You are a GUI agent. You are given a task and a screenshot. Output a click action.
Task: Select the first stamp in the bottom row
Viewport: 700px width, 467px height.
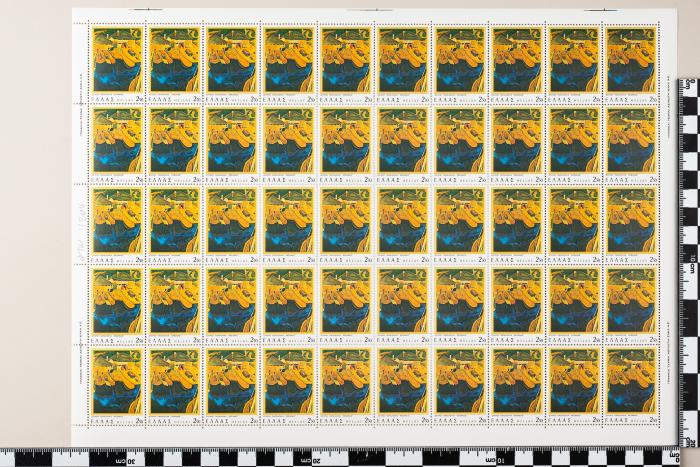point(117,386)
